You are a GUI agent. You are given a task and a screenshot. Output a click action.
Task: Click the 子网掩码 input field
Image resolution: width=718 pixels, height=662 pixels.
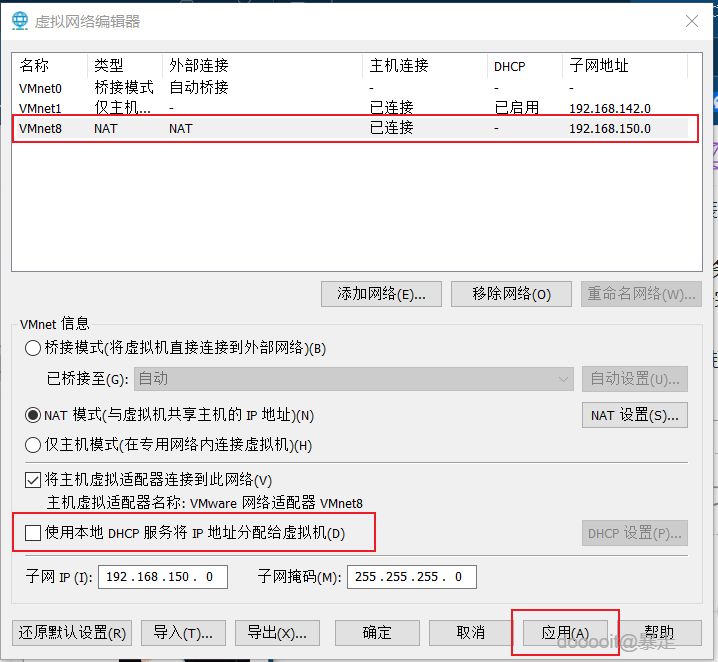(x=412, y=577)
